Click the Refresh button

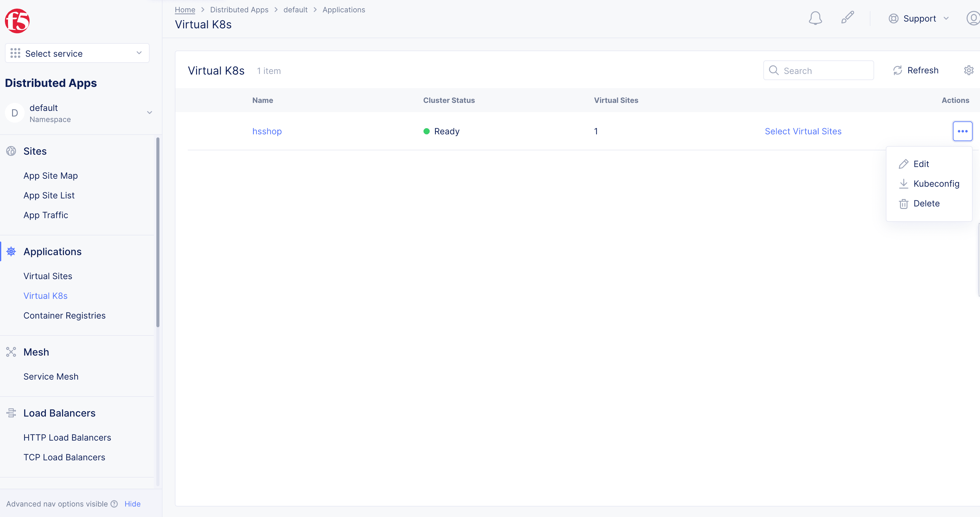[916, 71]
